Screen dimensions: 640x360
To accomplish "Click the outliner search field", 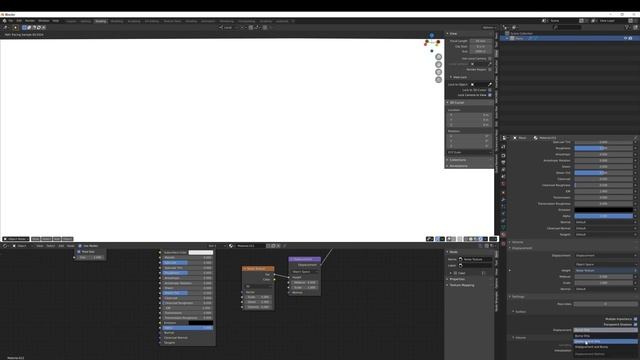I will pos(567,27).
